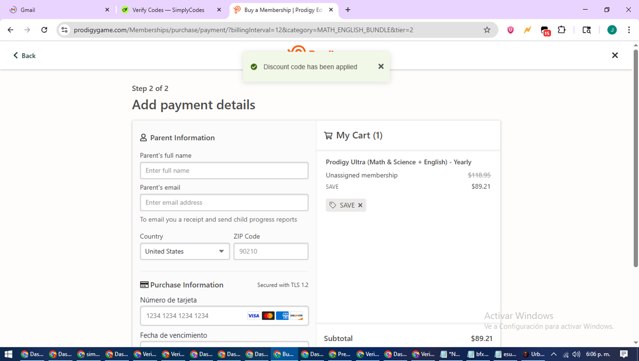This screenshot has width=639, height=361.
Task: Click the page vertical scrollbar
Action: click(635, 159)
